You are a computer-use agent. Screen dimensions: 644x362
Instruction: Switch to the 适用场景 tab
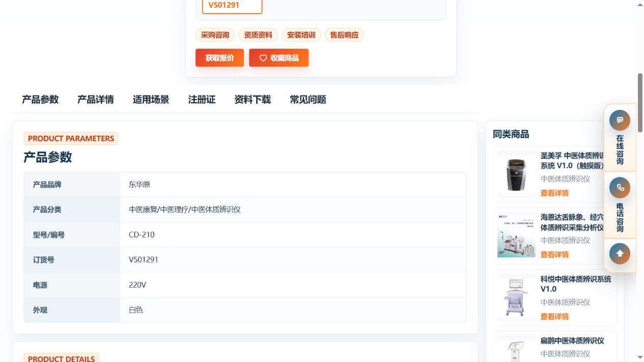151,100
